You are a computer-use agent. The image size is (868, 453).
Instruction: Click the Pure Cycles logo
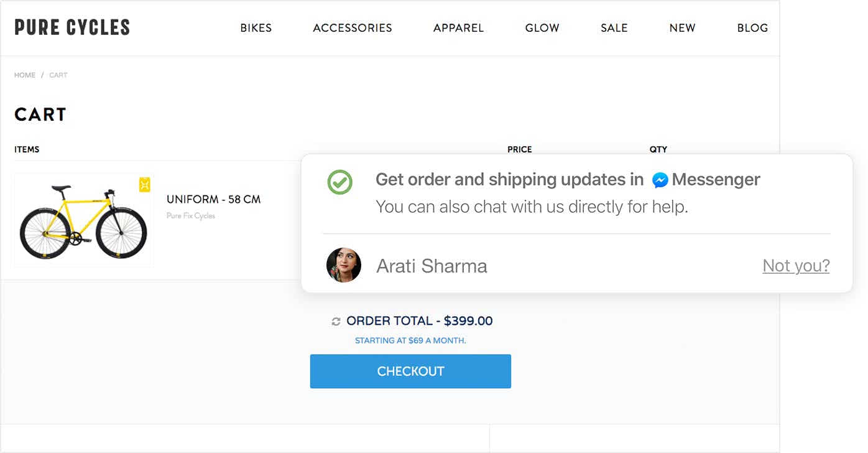click(x=72, y=27)
